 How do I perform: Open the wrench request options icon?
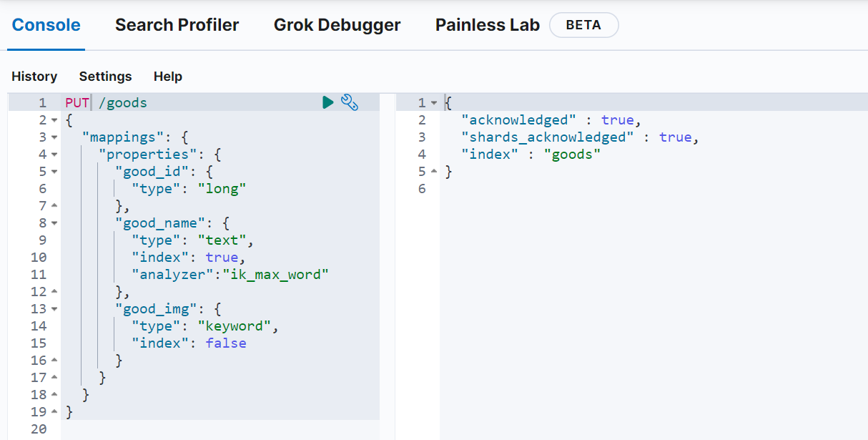[x=350, y=102]
